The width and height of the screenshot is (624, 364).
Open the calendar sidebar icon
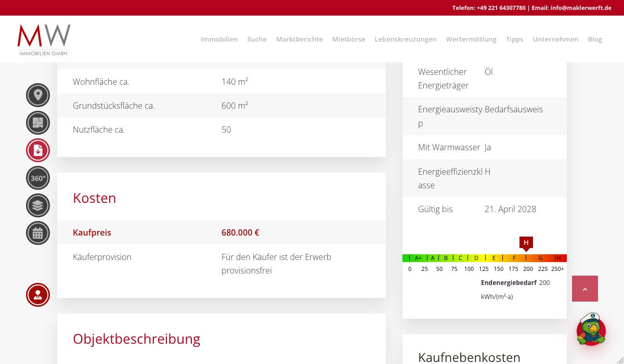coord(38,233)
